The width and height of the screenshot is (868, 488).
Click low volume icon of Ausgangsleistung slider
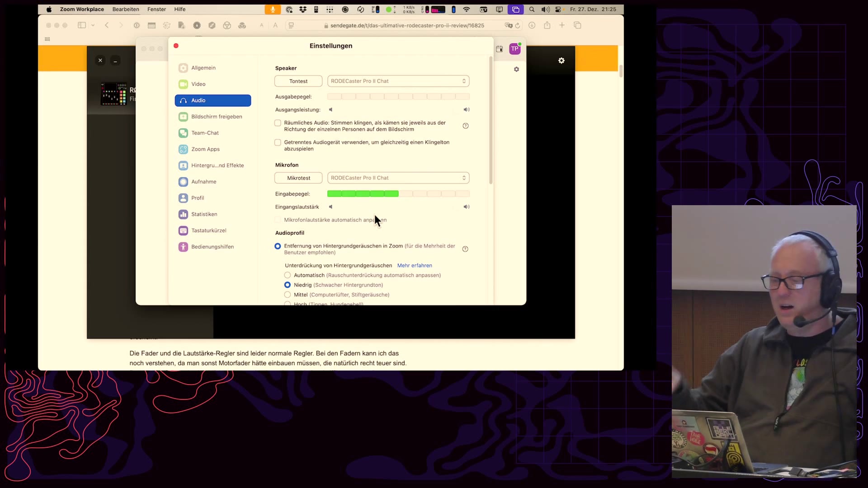(x=330, y=110)
